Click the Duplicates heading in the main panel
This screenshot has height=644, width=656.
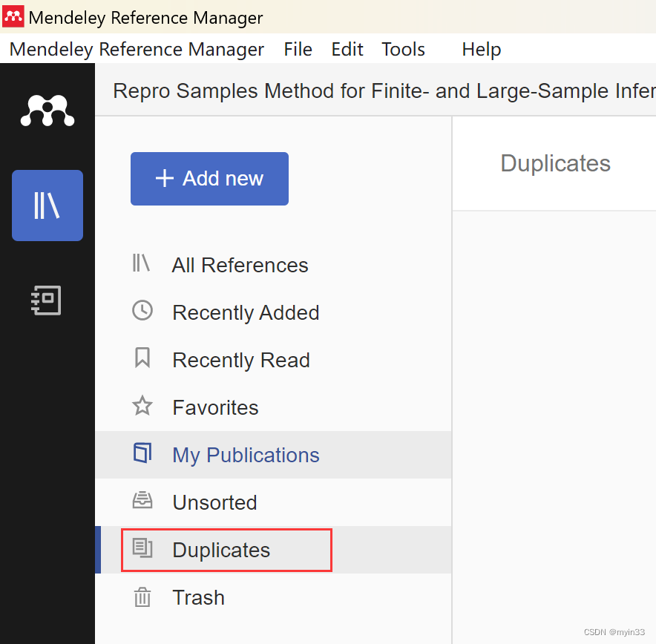(x=556, y=163)
